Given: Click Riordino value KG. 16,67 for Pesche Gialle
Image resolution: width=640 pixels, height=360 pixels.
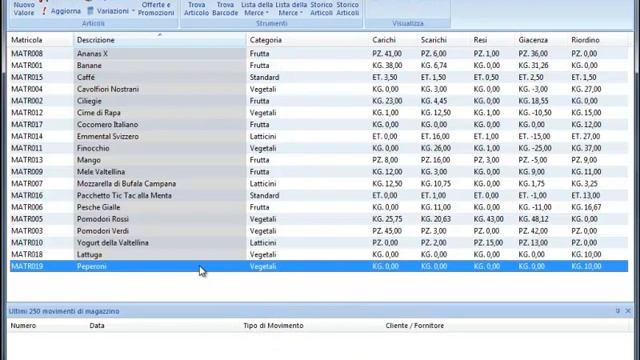Looking at the screenshot, I should point(586,207).
